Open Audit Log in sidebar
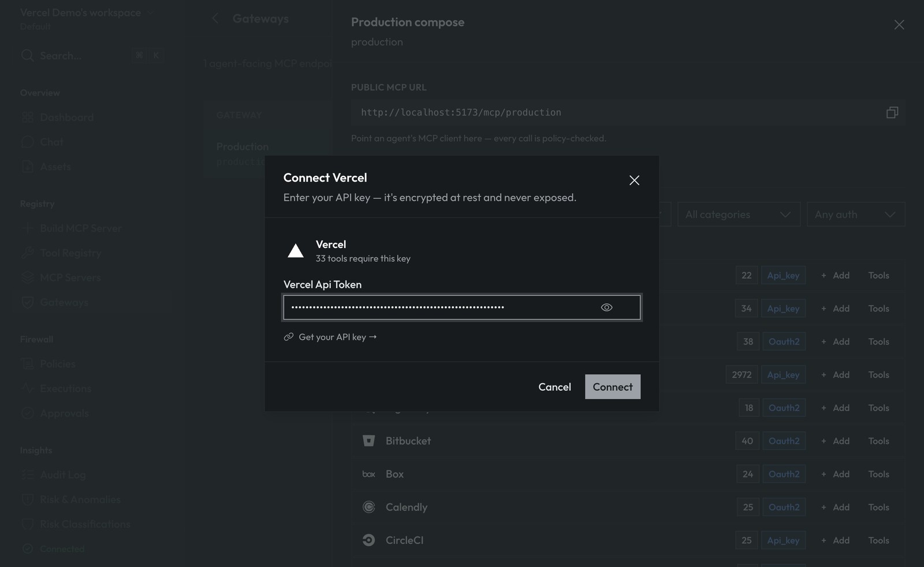This screenshot has width=924, height=567. click(x=92, y=475)
